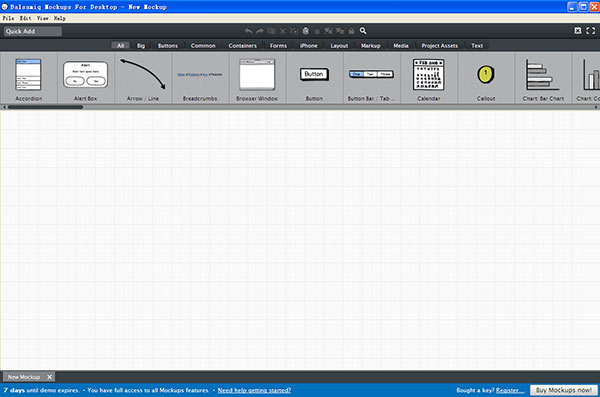This screenshot has width=600, height=397.
Task: Click the Undo arrow icon
Action: tap(248, 31)
